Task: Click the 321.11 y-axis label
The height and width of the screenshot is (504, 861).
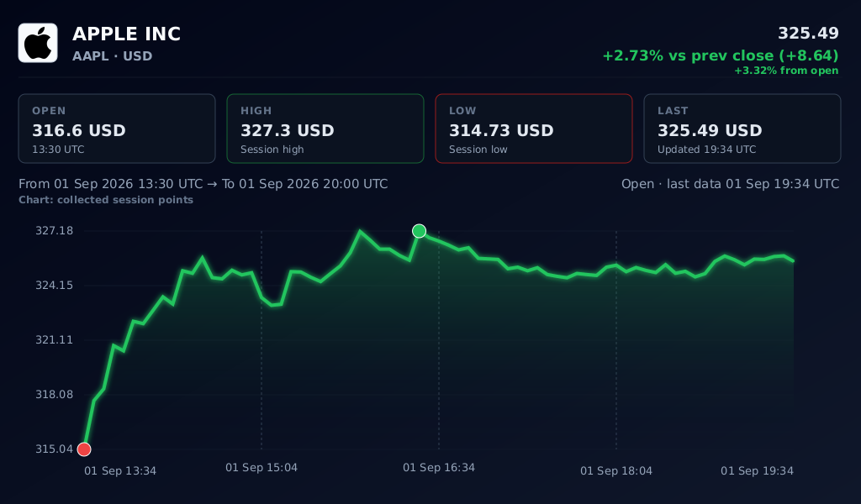Action: pos(55,340)
